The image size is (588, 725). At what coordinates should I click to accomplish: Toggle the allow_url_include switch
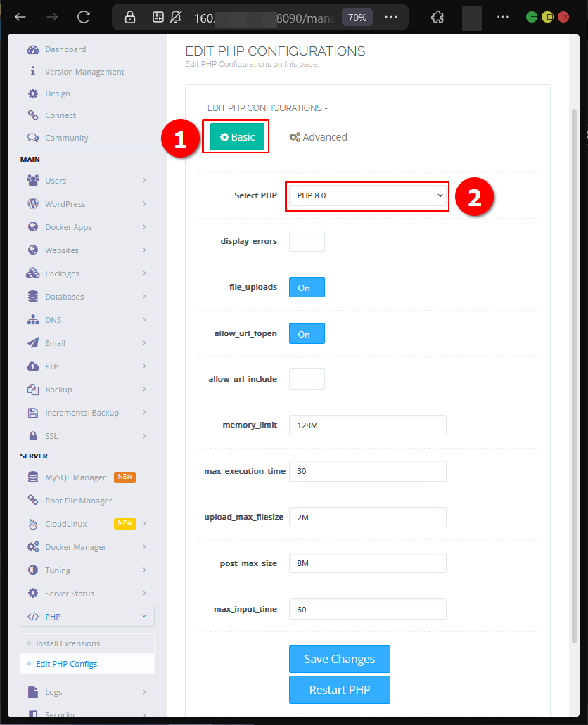307,379
